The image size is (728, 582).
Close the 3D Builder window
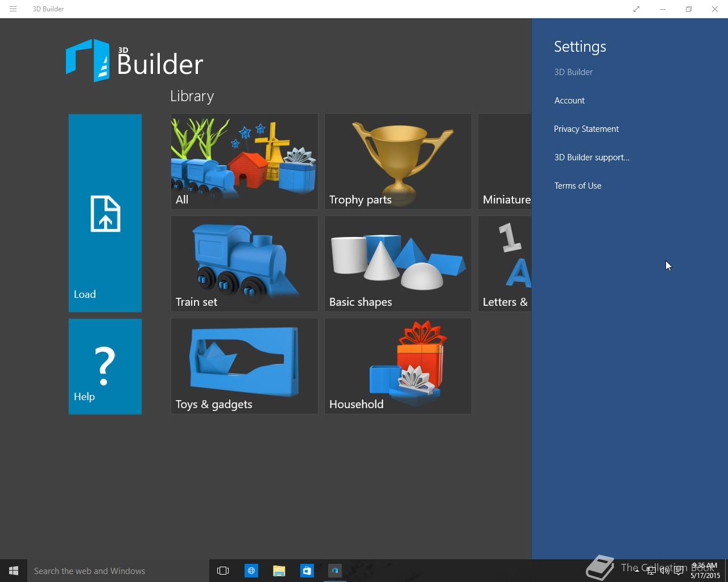(715, 9)
